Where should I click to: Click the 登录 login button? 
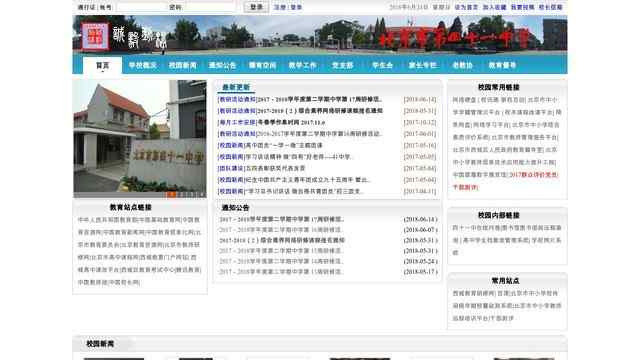coord(256,7)
